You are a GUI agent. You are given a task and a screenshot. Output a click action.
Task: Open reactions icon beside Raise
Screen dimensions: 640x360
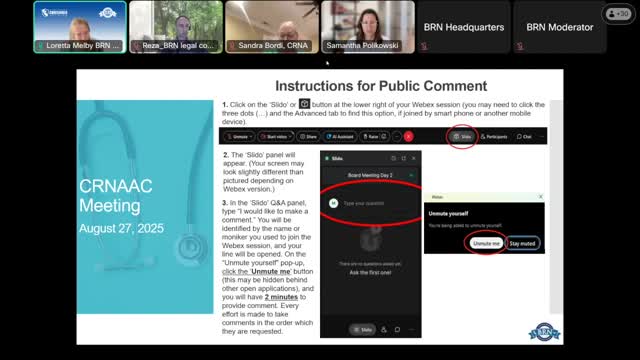[384, 137]
